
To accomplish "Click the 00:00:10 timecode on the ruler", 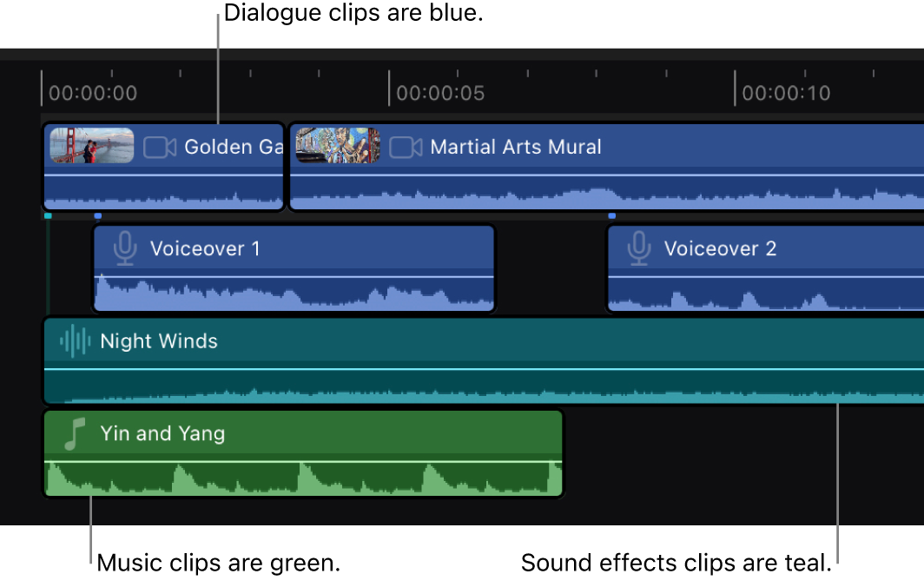I will (787, 92).
